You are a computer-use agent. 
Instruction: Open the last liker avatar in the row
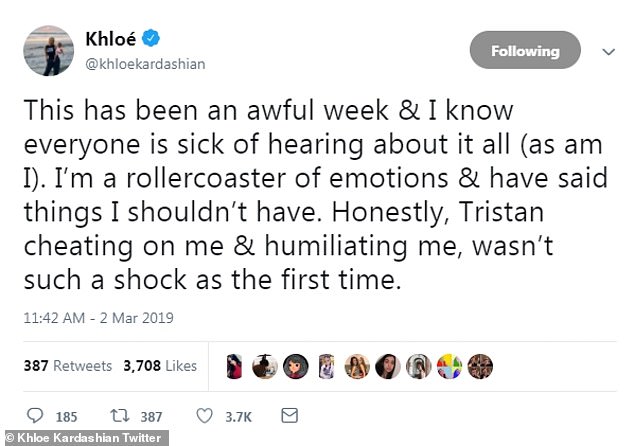pos(481,366)
